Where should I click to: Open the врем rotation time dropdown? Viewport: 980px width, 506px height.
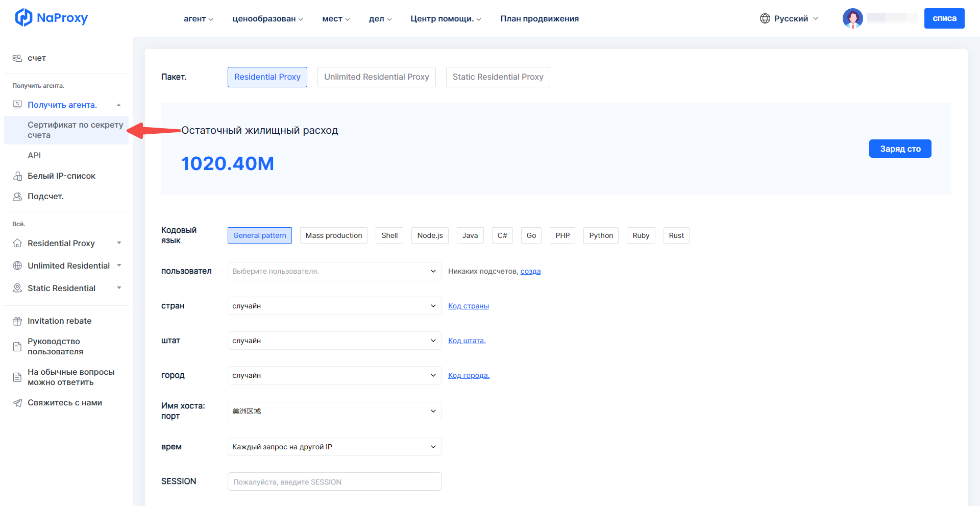(334, 447)
